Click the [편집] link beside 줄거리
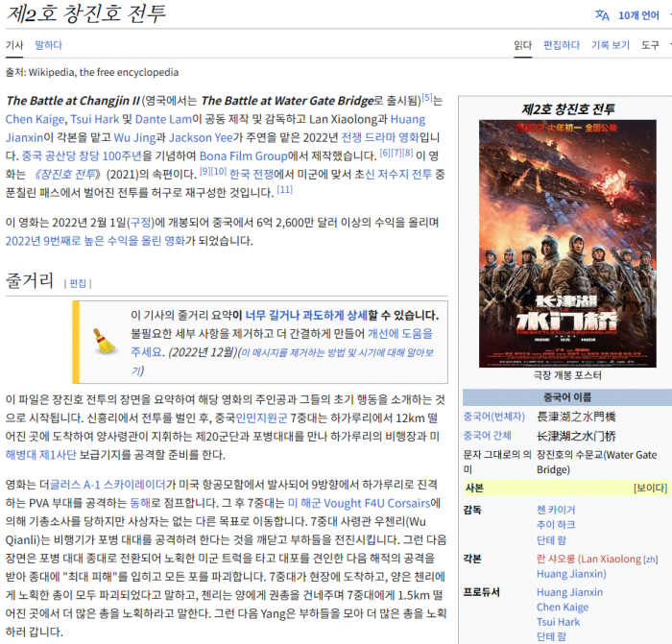Image resolution: width=672 pixels, height=644 pixels. (78, 283)
